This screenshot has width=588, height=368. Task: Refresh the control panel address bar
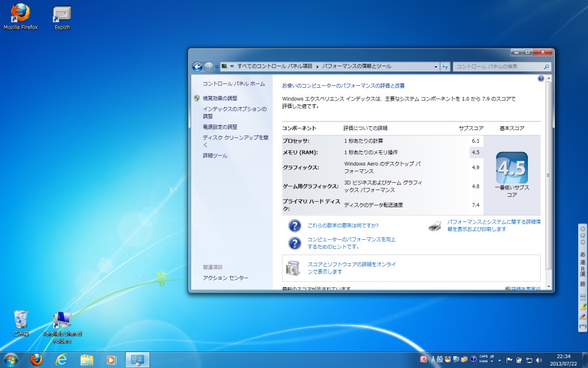click(445, 66)
